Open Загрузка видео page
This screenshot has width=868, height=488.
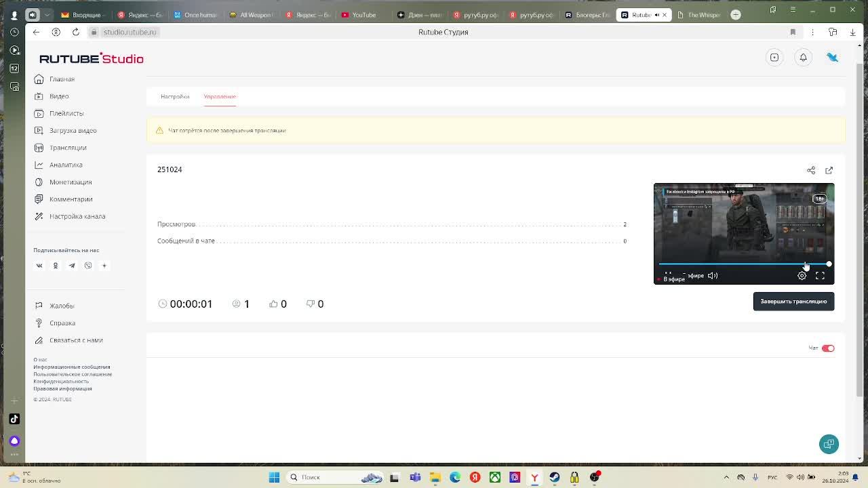coord(66,130)
